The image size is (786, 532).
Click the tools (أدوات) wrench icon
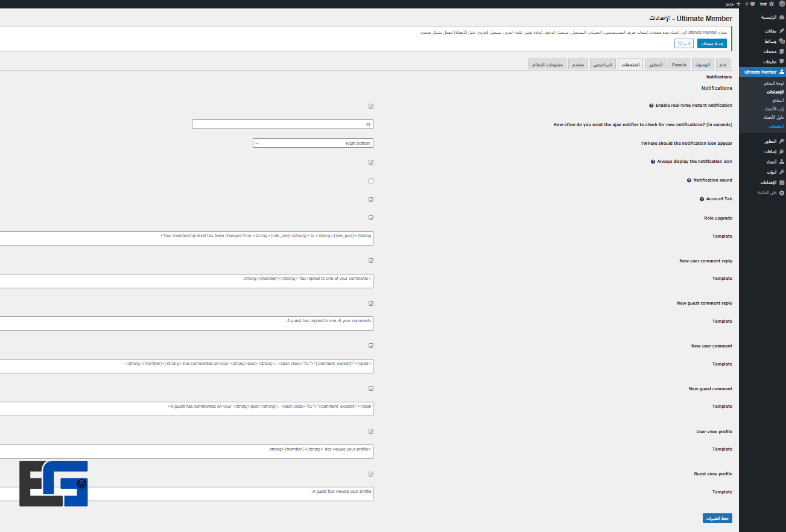coord(782,172)
